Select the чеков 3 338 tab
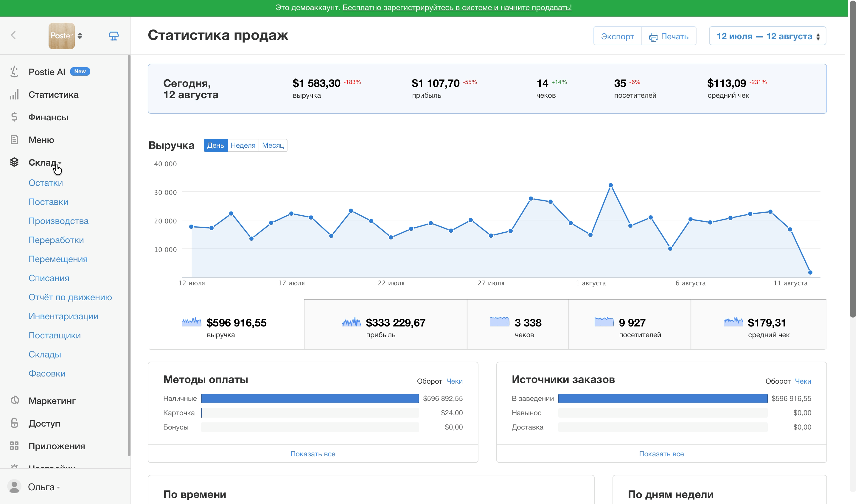 [x=518, y=325]
